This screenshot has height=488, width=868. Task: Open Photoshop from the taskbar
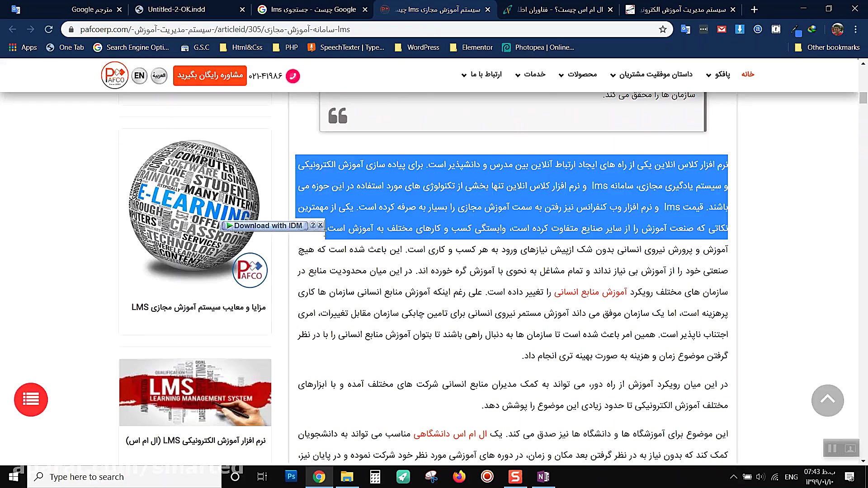291,477
